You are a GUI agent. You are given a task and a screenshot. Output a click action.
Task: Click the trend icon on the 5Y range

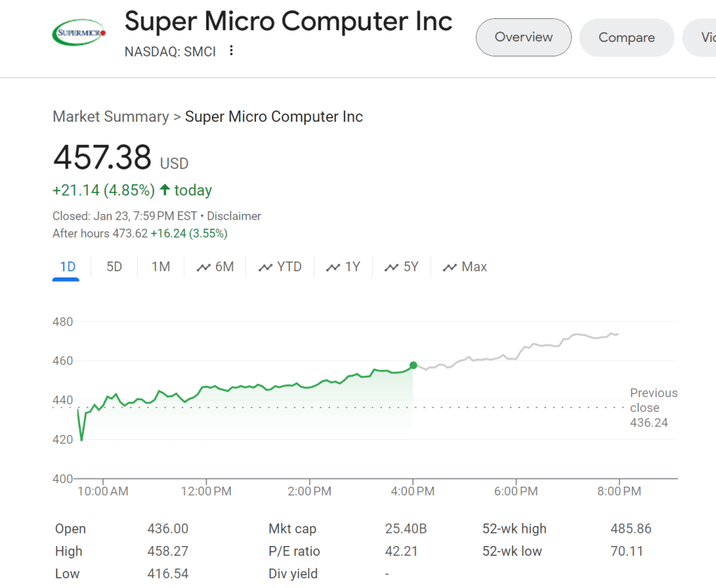(x=392, y=267)
